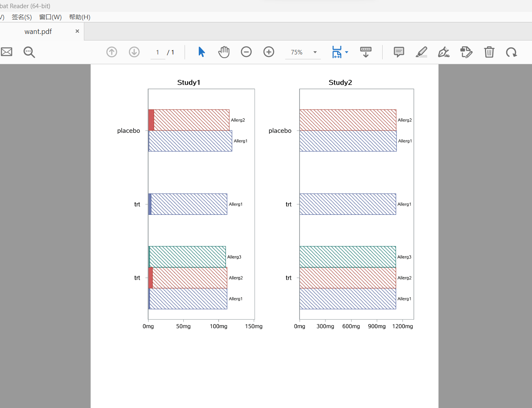
Task: Open the 窗口(W) menu
Action: click(x=50, y=17)
